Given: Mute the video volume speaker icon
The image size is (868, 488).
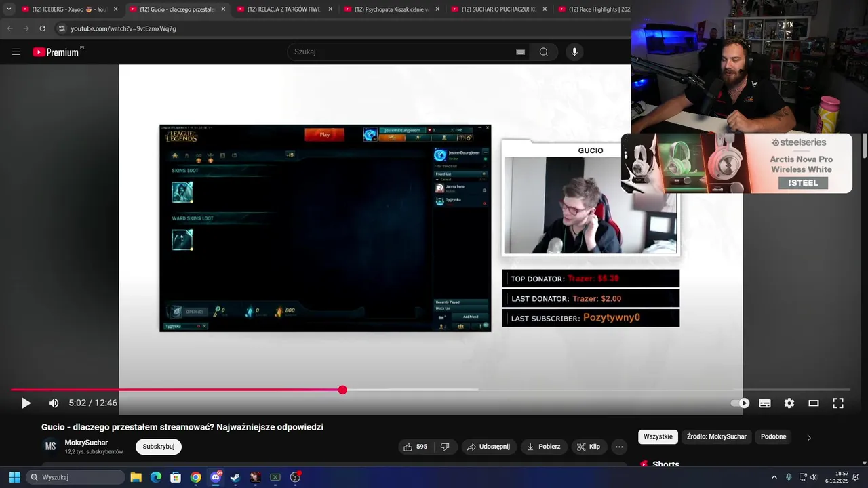Looking at the screenshot, I should (x=54, y=403).
